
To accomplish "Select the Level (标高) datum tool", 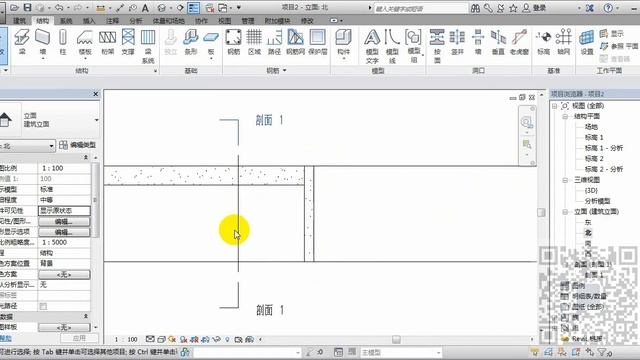I will 543,42.
